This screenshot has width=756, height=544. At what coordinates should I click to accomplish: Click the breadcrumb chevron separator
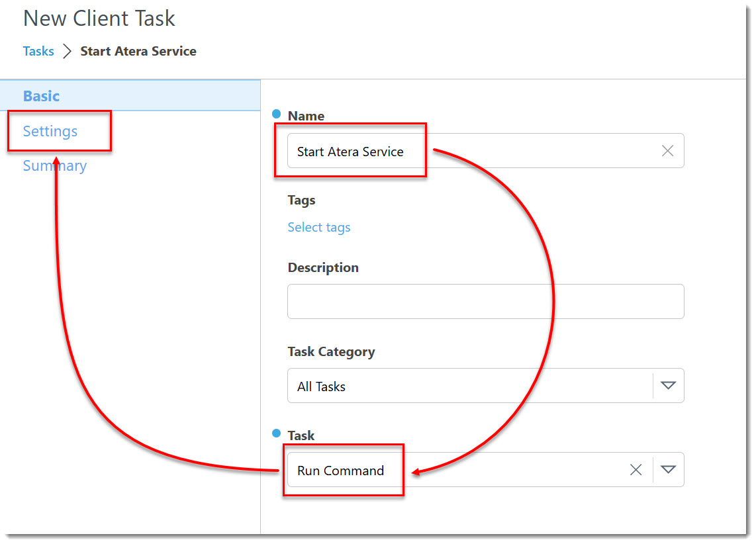(x=67, y=51)
